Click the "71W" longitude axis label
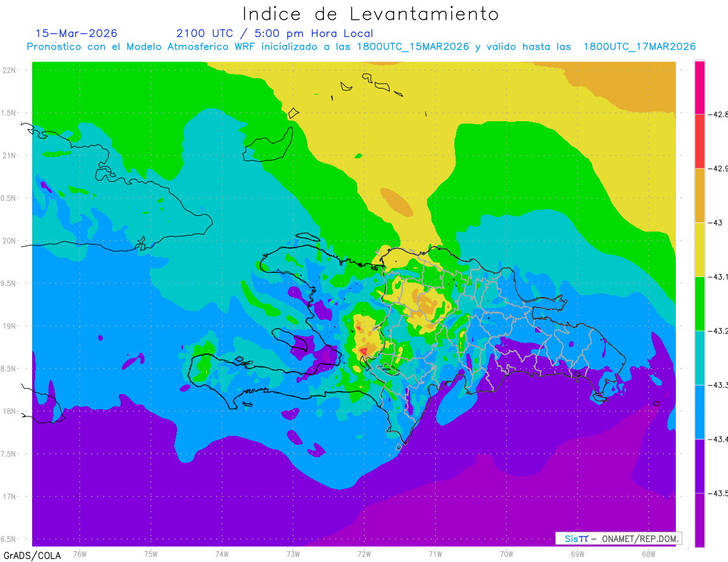 [x=435, y=554]
